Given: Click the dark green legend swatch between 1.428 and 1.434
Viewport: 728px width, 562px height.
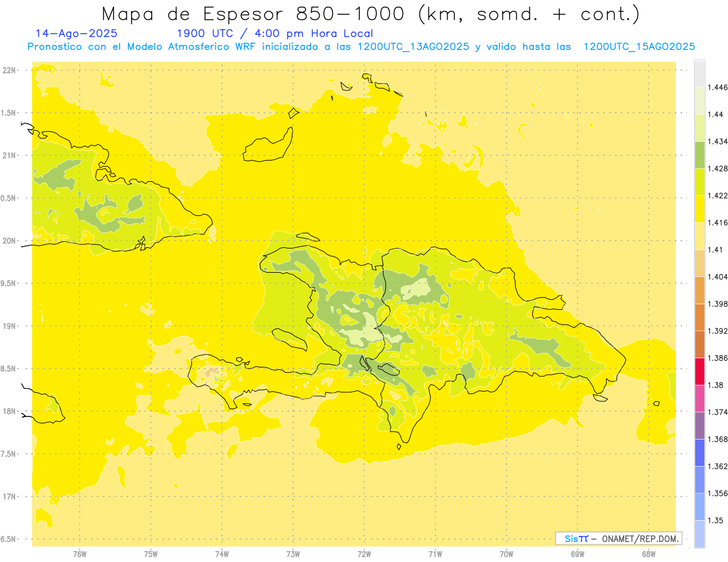Looking at the screenshot, I should pyautogui.click(x=699, y=155).
